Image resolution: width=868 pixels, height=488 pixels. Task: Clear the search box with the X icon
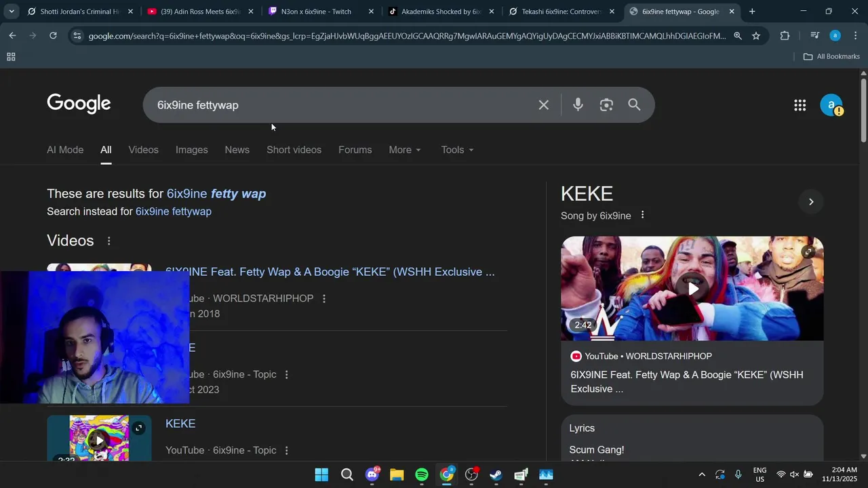(x=543, y=105)
